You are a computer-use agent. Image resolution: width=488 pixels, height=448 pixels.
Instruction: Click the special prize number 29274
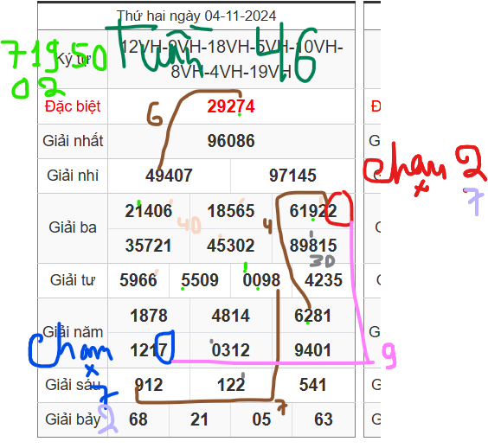tap(231, 106)
